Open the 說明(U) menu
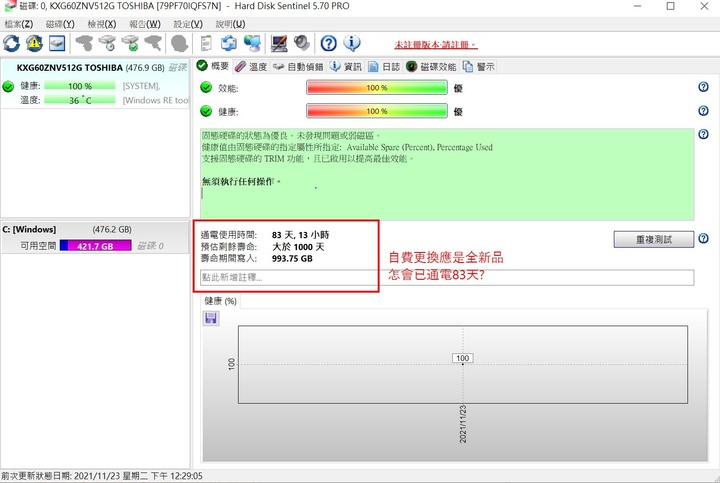The width and height of the screenshot is (720, 483). [x=230, y=24]
